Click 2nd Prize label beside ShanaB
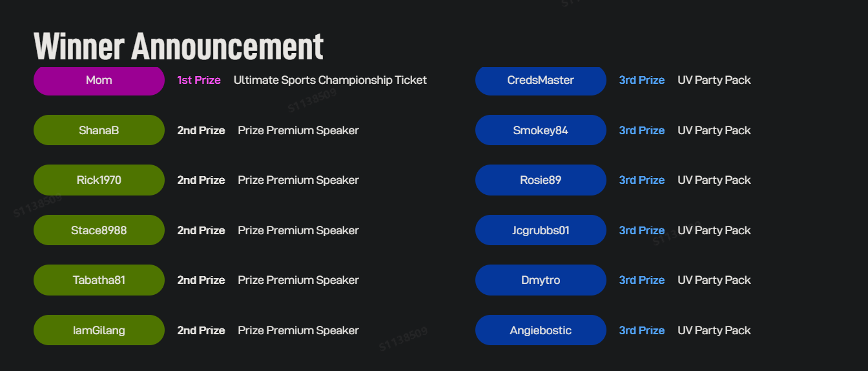This screenshot has width=868, height=371. tap(201, 130)
